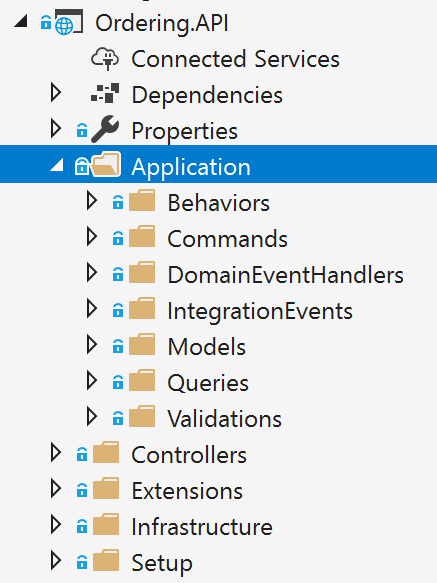The image size is (437, 583).
Task: Expand the Behaviors folder
Action: tap(92, 201)
